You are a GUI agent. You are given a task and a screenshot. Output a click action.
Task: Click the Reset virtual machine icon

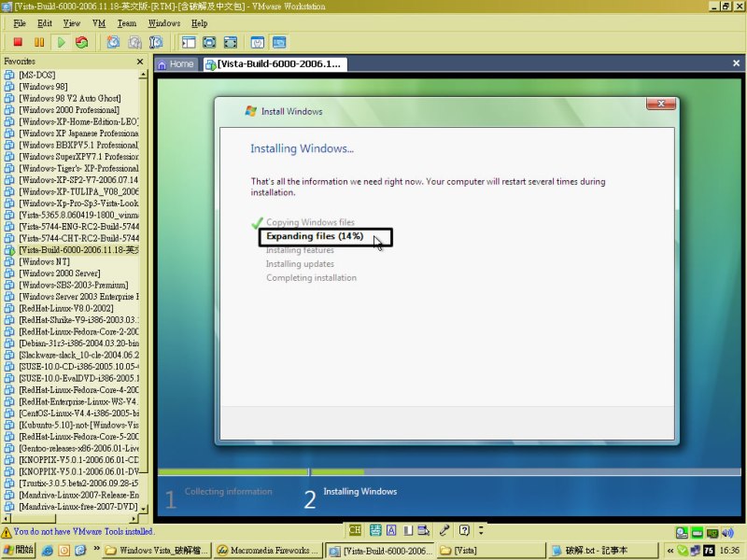coord(82,42)
